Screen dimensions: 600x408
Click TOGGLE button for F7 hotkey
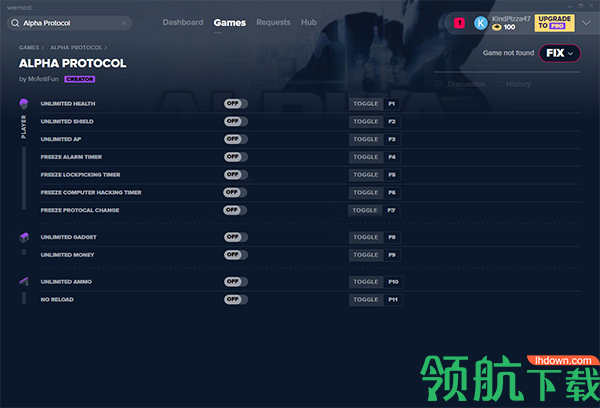365,211
